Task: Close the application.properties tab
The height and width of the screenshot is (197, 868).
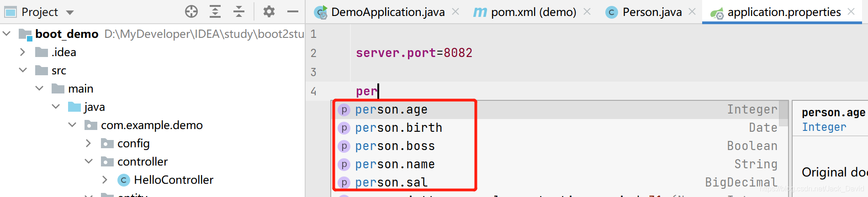Action: click(x=851, y=12)
